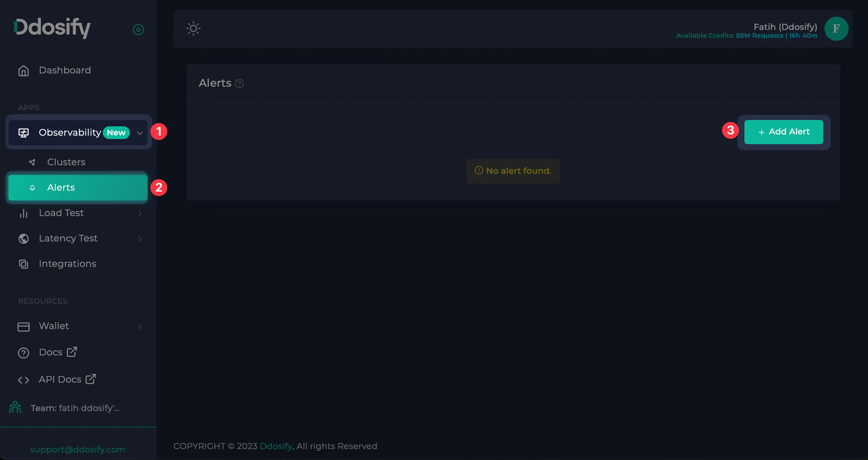
Task: Open the F user avatar menu
Action: coord(836,29)
